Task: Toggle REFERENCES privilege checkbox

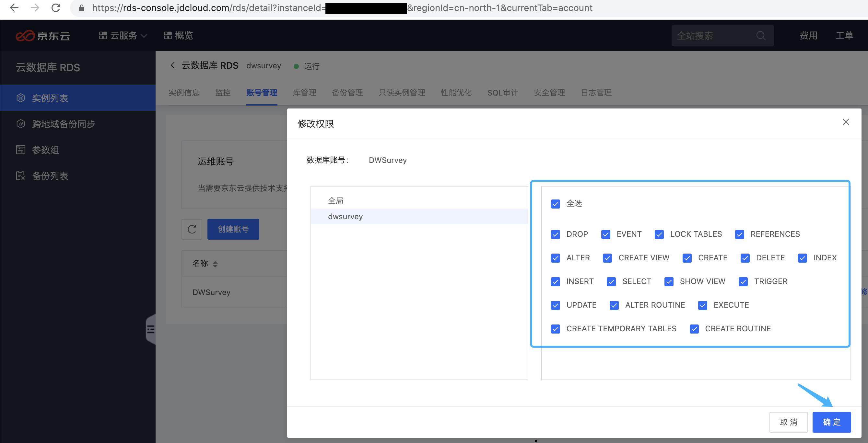Action: click(739, 234)
